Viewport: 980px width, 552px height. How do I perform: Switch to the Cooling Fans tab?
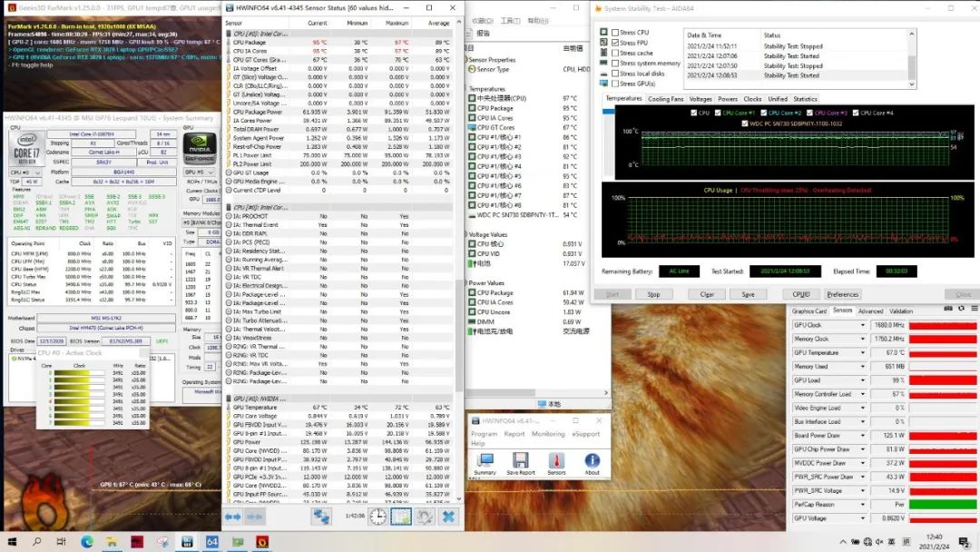(665, 99)
